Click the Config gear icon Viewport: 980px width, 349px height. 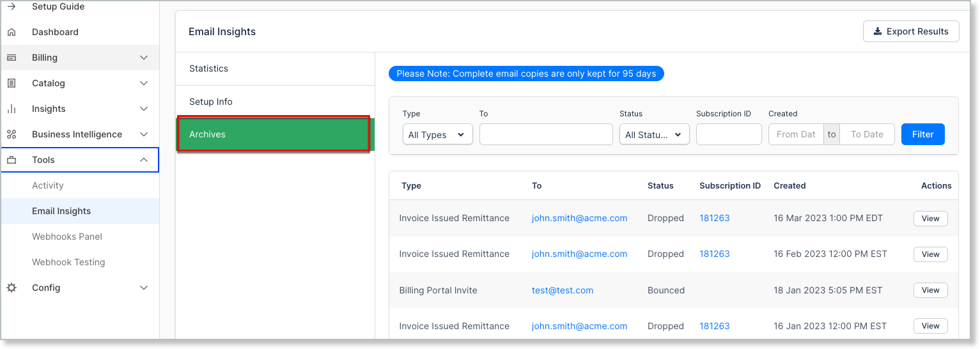coord(12,288)
